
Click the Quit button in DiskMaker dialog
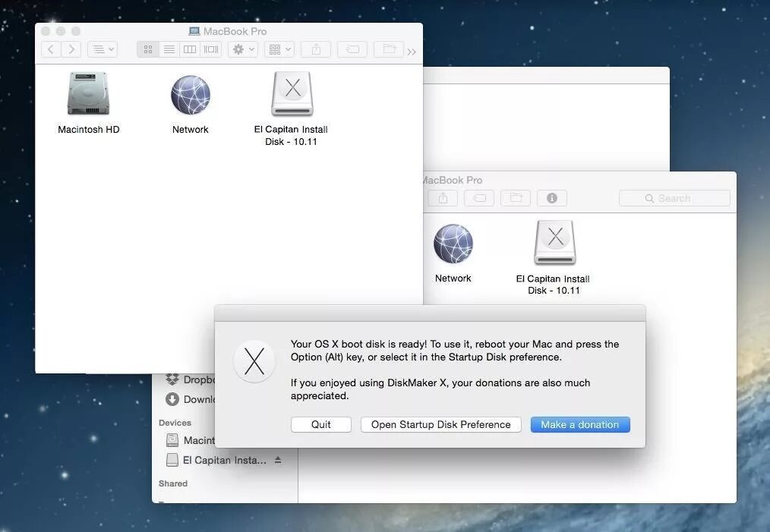pyautogui.click(x=321, y=424)
